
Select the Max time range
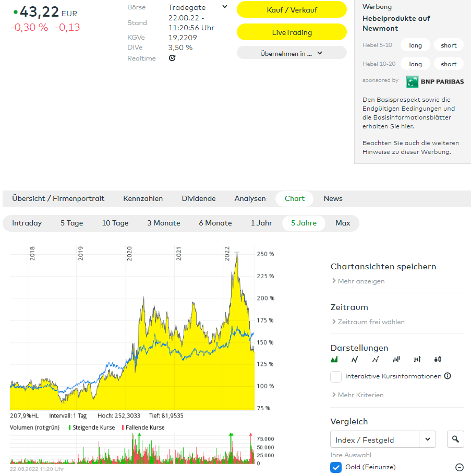click(343, 223)
